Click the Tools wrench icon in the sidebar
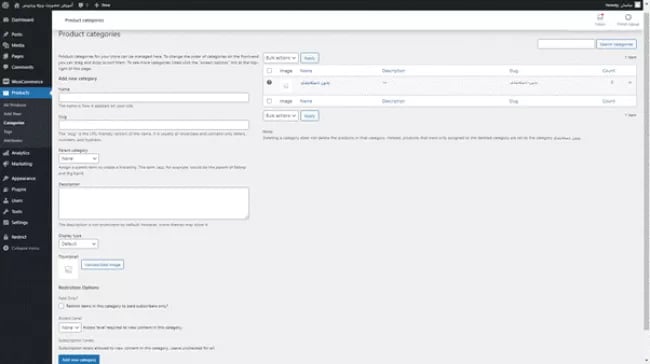This screenshot has height=364, width=650. click(6, 211)
